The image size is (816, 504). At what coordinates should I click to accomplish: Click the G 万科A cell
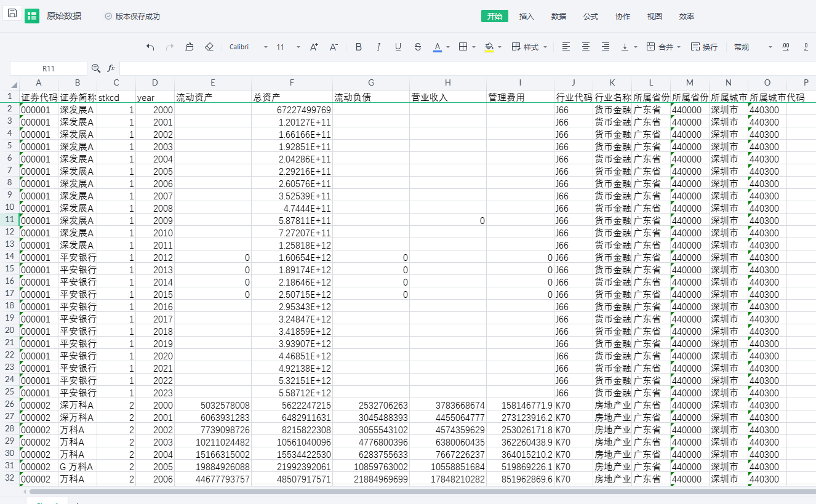(x=78, y=466)
